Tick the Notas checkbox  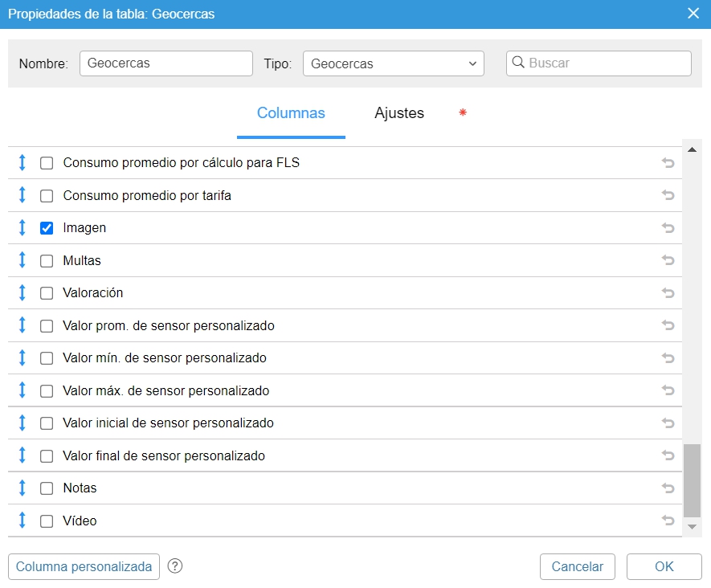pos(47,488)
